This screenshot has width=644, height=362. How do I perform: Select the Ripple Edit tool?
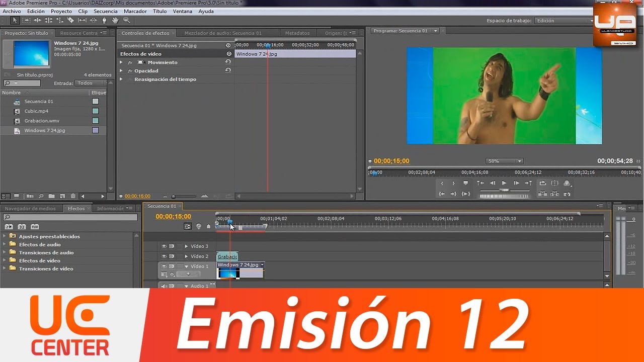click(37, 20)
